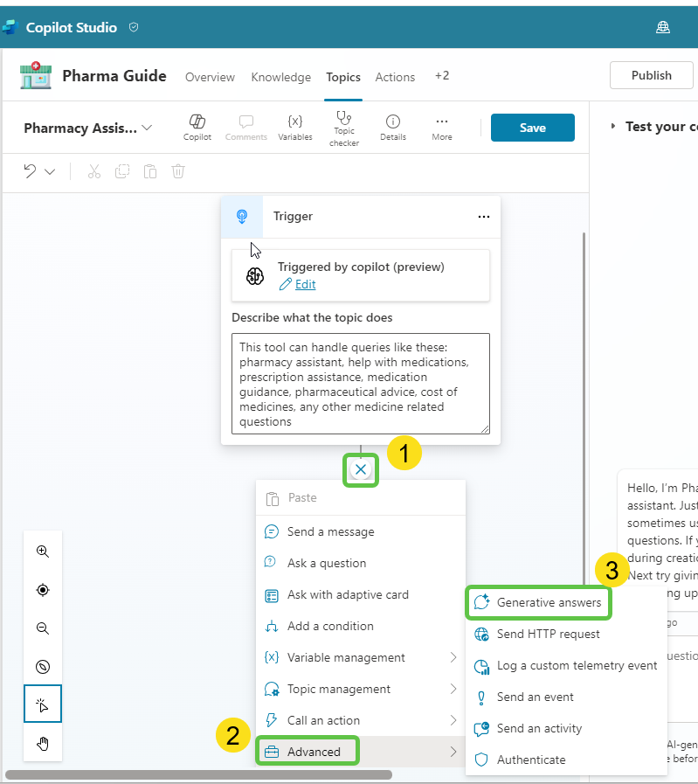Open topic Details

coord(392,127)
